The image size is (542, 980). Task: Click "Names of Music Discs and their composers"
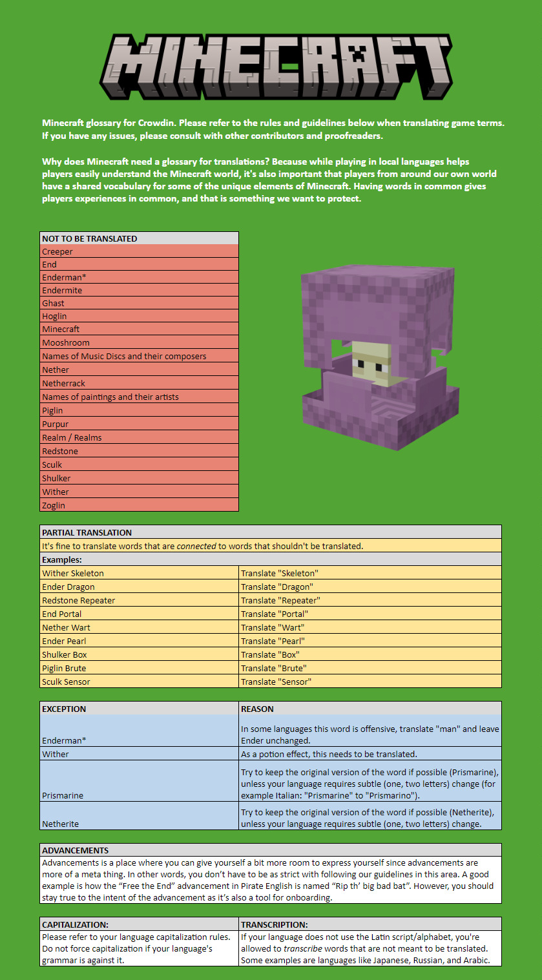coord(140,356)
